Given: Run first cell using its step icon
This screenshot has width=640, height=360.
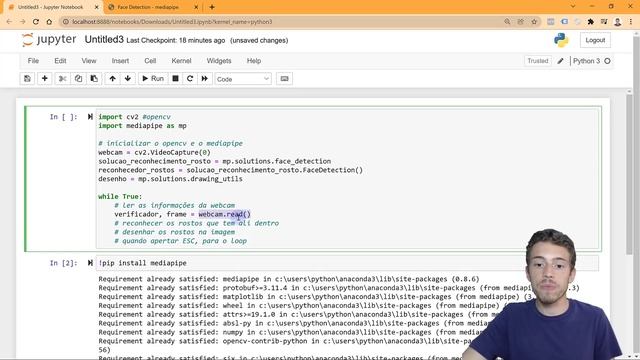Looking at the screenshot, I should coord(90,117).
